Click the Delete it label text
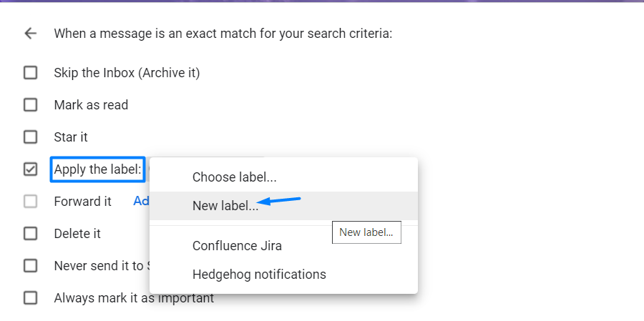 click(x=77, y=234)
